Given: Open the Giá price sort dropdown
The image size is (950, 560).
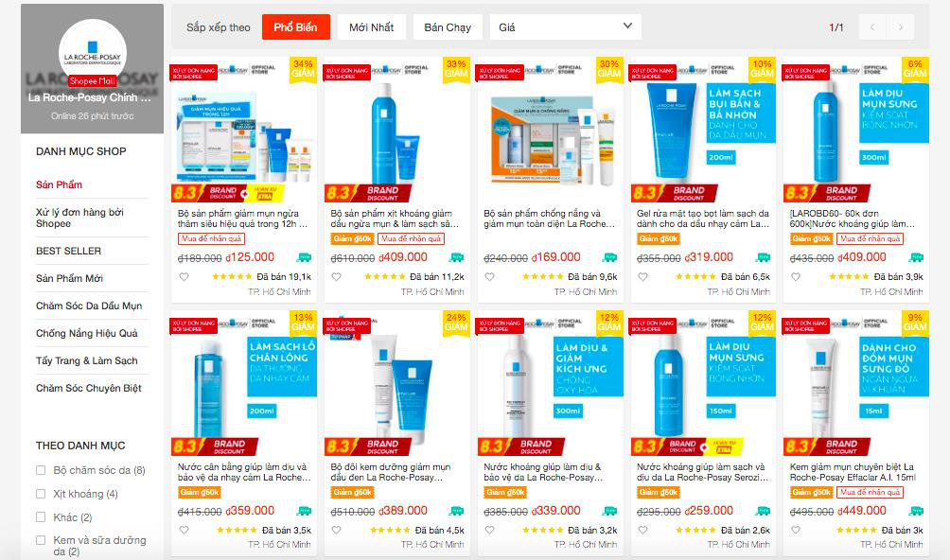Looking at the screenshot, I should 565,27.
